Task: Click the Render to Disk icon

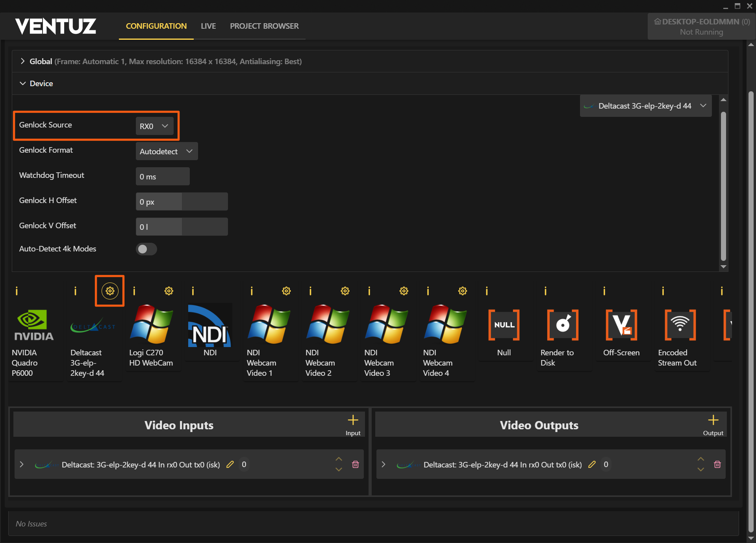Action: tap(563, 325)
